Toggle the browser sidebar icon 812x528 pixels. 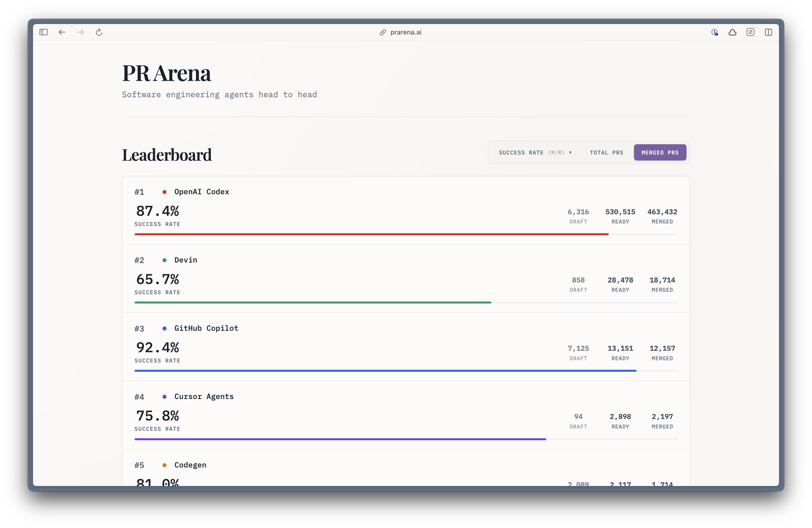pos(43,32)
